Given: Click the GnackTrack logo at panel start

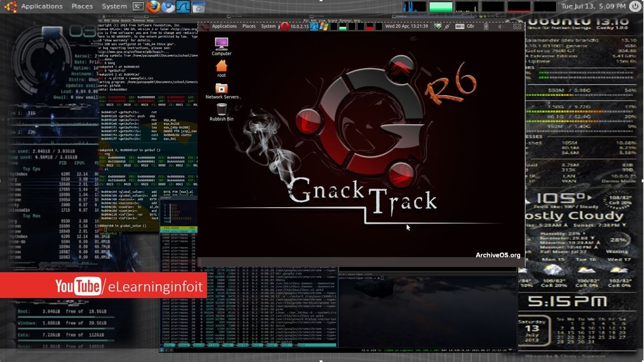Looking at the screenshot, I should [x=205, y=26].
